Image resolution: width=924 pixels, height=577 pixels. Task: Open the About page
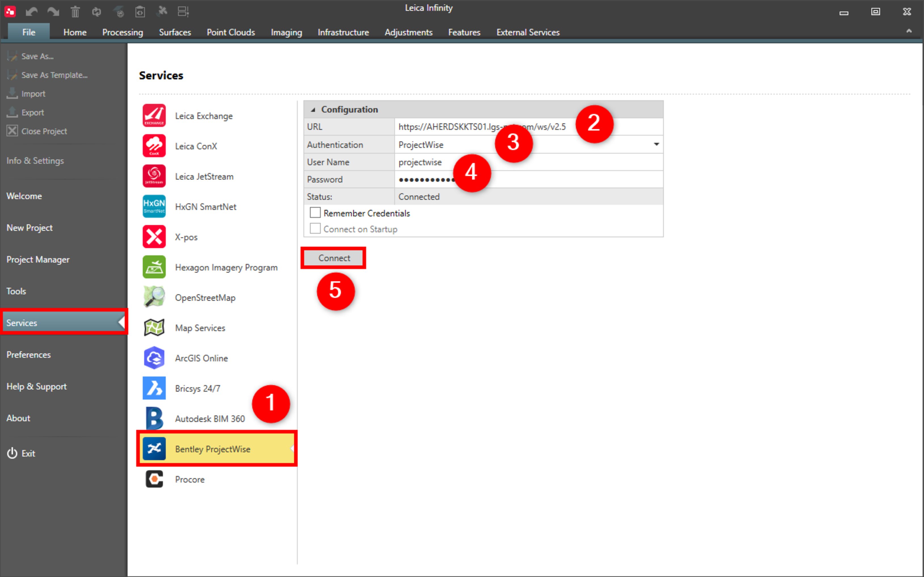(18, 418)
